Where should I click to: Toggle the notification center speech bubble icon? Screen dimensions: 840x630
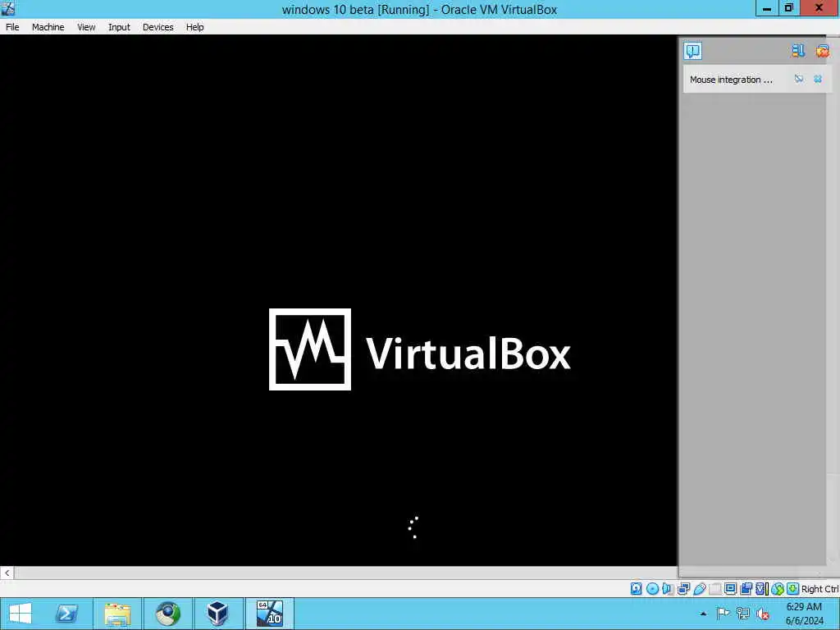click(692, 51)
